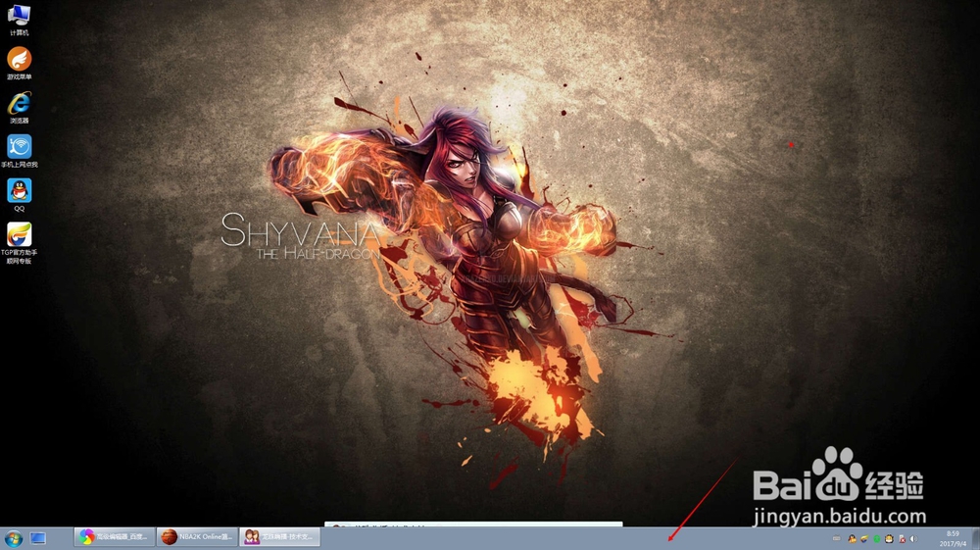Open the 游戏菜单 desktop icon
980x550 pixels.
(20, 63)
